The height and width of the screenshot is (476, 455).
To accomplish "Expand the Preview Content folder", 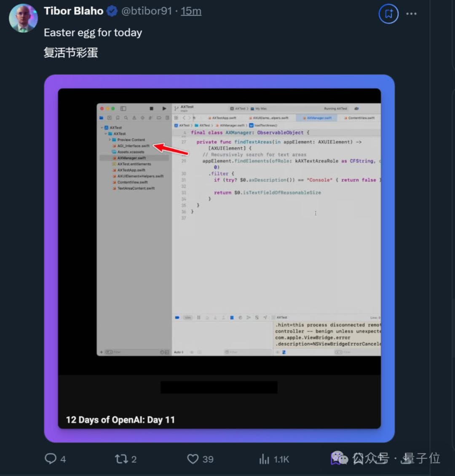I will click(x=110, y=139).
